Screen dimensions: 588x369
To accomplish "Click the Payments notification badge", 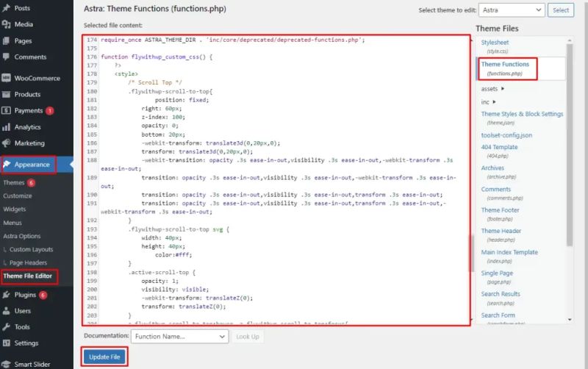I will (49, 111).
